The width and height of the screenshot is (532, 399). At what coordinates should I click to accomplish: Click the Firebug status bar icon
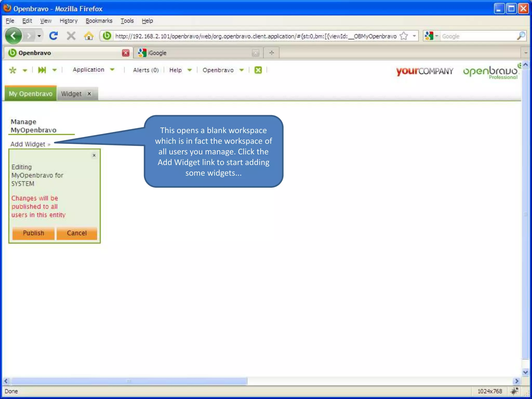click(514, 391)
